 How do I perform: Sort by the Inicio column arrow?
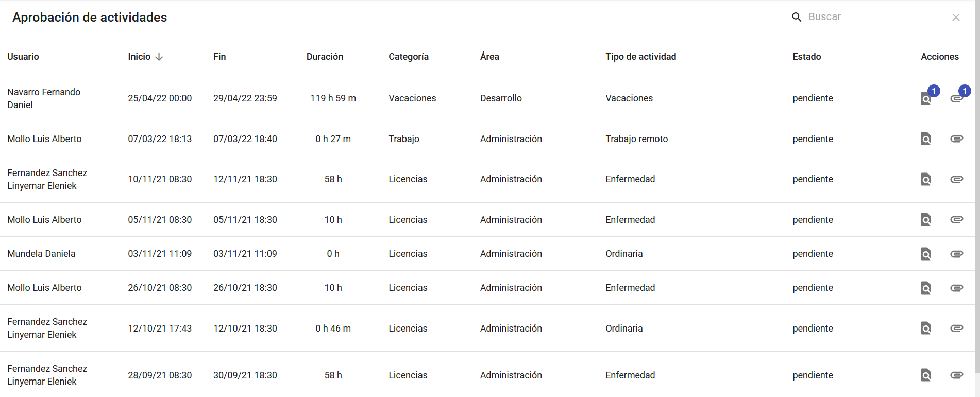tap(159, 57)
